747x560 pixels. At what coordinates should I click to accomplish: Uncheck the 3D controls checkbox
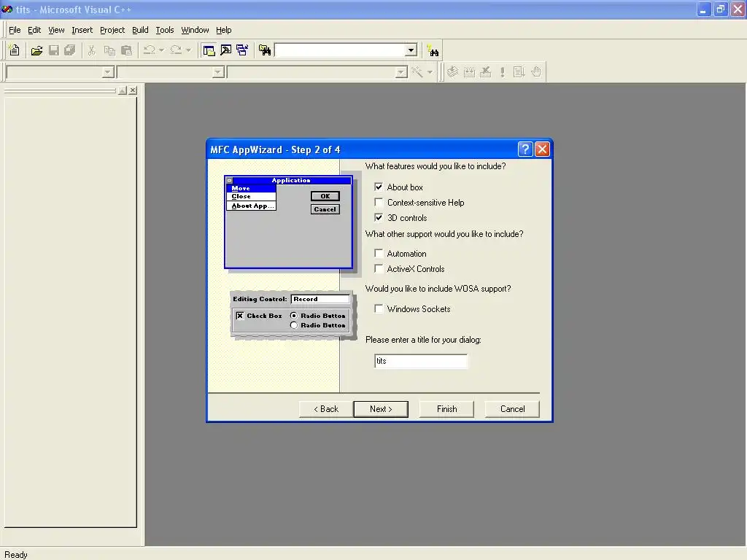379,217
